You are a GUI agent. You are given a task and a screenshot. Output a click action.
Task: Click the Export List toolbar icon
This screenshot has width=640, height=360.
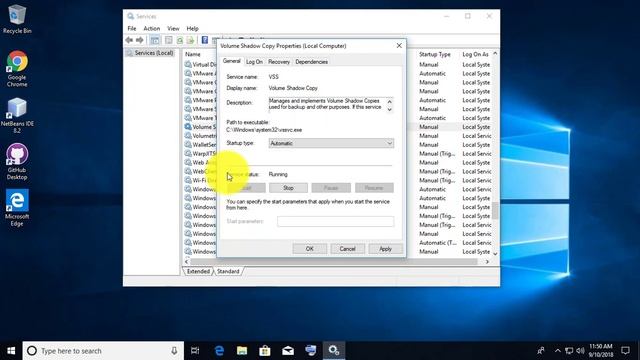pos(190,40)
